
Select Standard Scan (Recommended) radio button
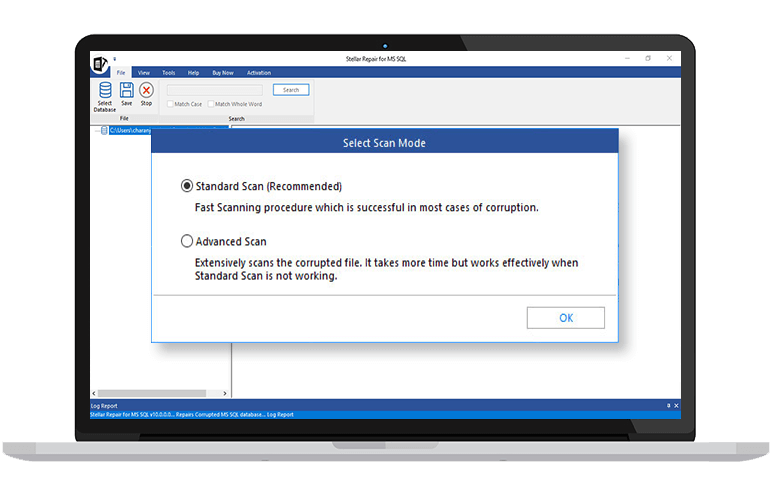point(187,186)
